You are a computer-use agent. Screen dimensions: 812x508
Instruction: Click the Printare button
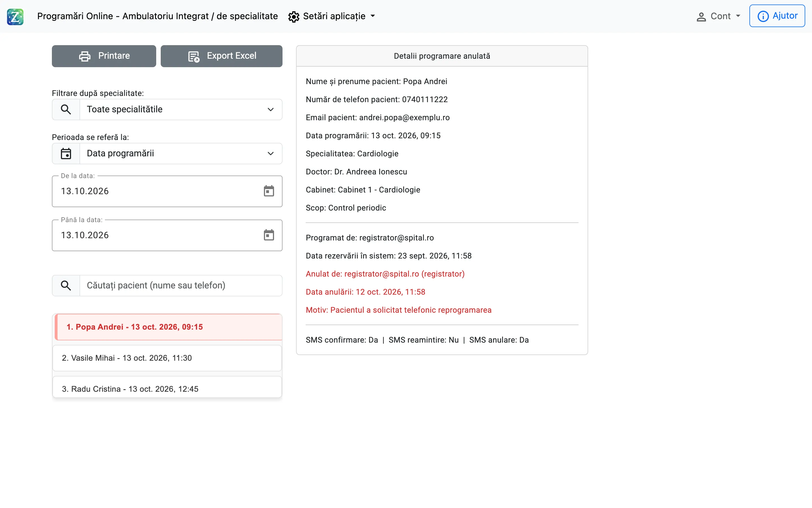pos(104,56)
